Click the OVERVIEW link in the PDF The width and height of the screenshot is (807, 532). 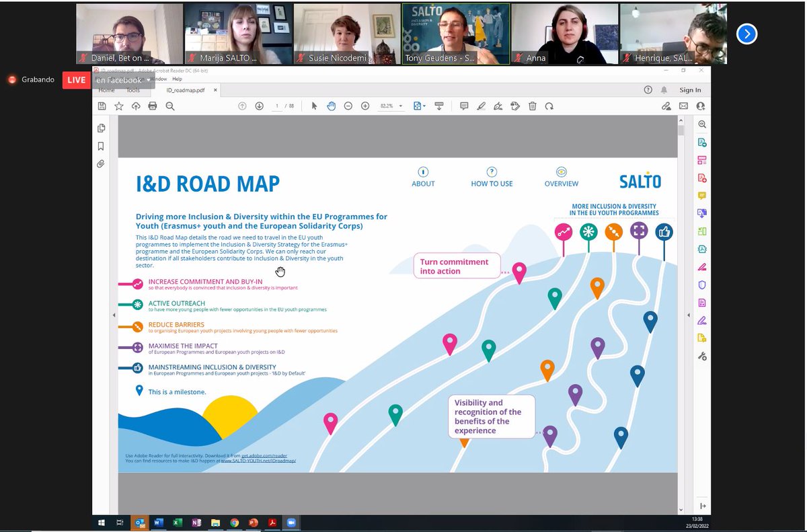[x=562, y=178]
